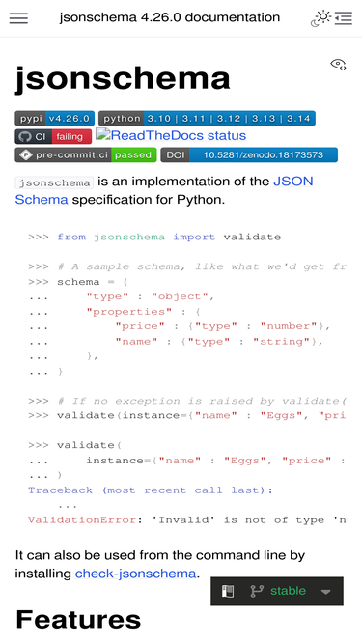Open the ReadTheDocs status link
The width and height of the screenshot is (362, 644).
171,135
